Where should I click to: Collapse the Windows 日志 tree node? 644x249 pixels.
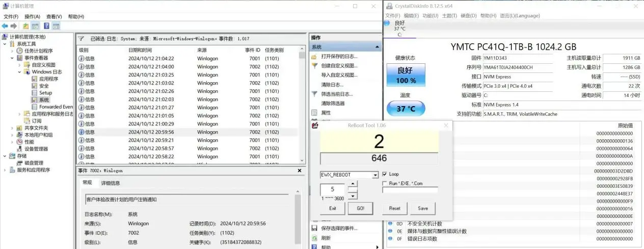coord(19,72)
